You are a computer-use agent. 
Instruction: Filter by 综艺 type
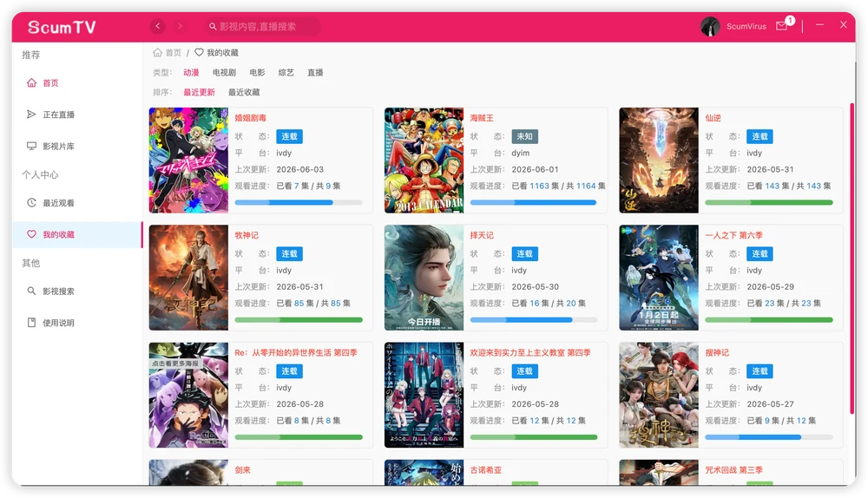[x=286, y=73]
